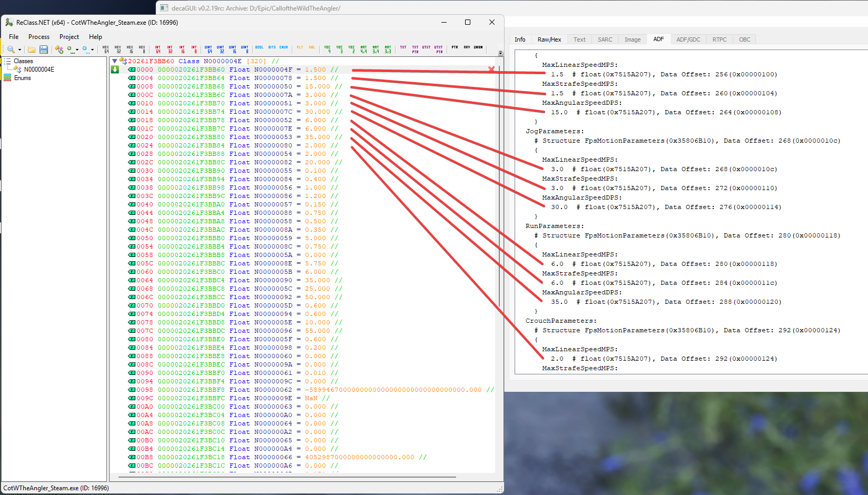
Task: Switch to the OBC tab in decaGUI
Action: [745, 39]
